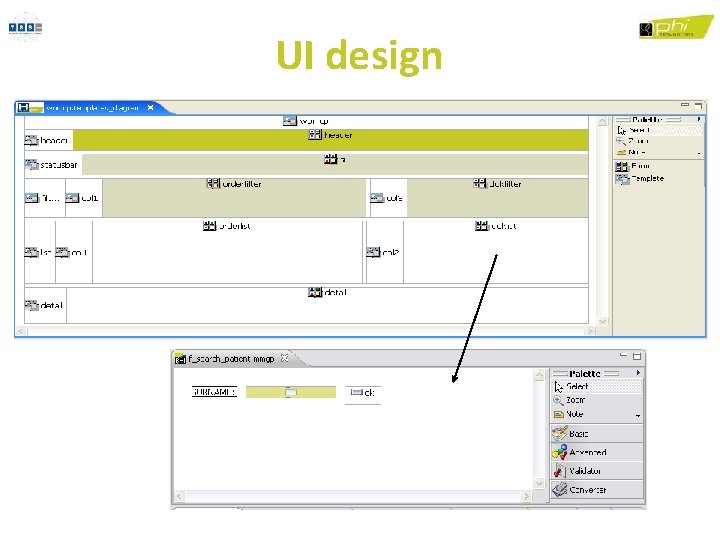This screenshot has height=540, width=720.
Task: Select the col2 icon in the list row
Action: (373, 252)
